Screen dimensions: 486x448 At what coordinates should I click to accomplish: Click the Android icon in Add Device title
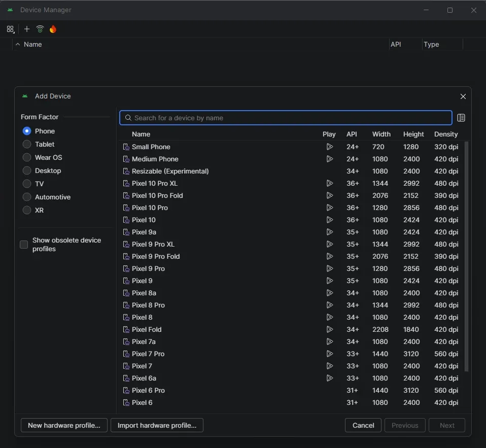click(25, 96)
